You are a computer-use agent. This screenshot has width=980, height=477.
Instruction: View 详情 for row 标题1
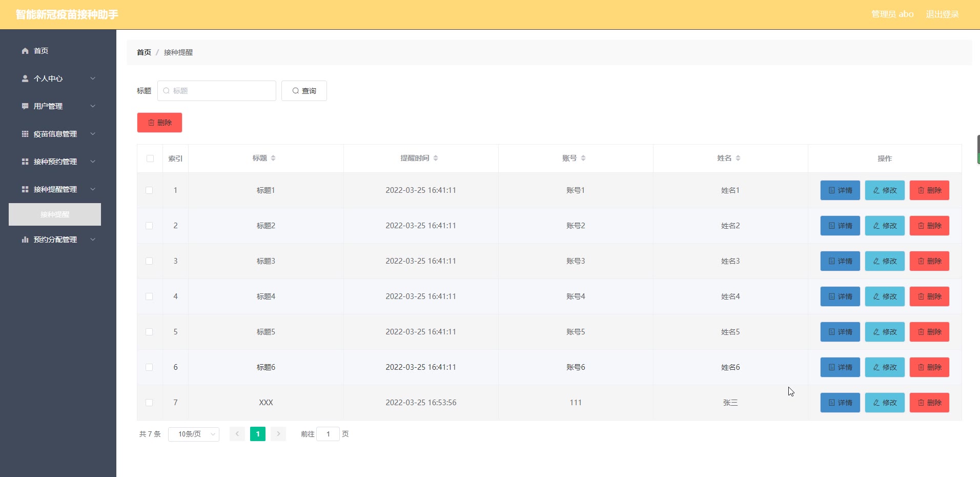pos(840,190)
